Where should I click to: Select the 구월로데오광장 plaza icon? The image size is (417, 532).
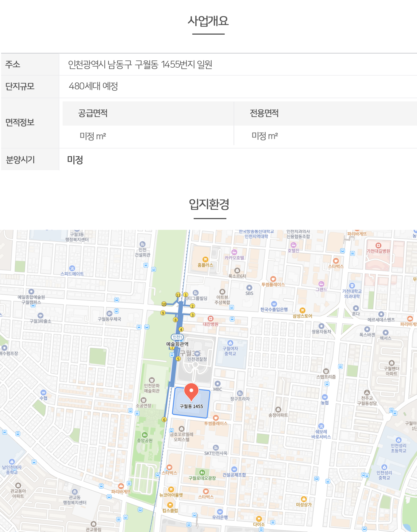[202, 473]
